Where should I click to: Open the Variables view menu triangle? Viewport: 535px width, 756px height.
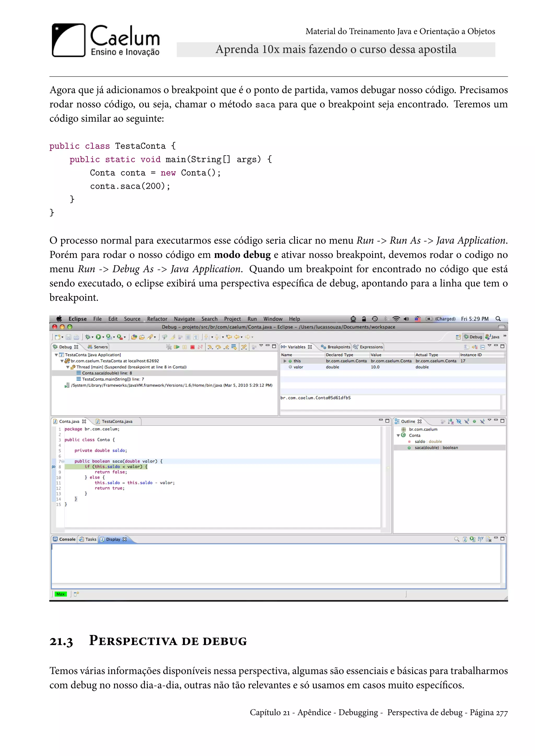tap(490, 346)
